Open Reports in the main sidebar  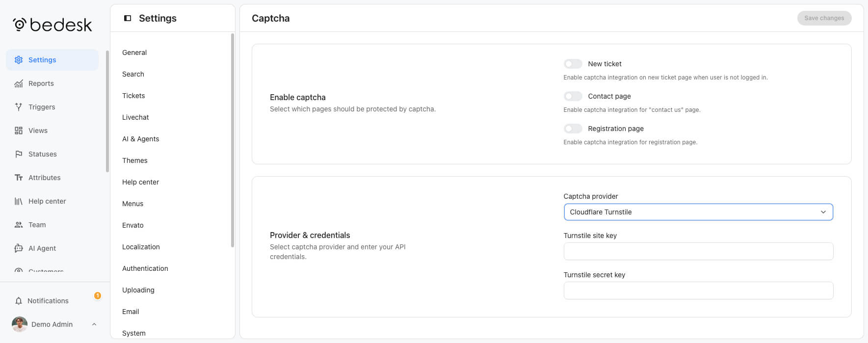[52, 83]
